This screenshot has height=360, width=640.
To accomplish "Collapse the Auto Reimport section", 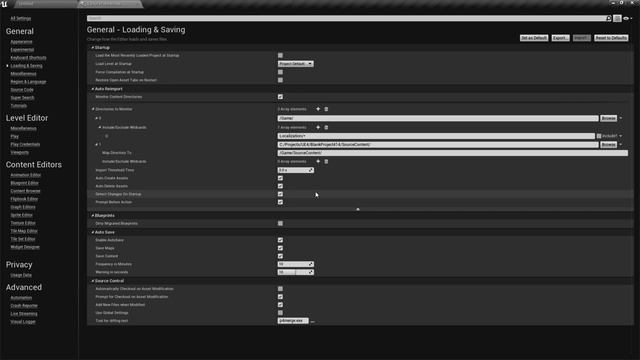I will point(93,89).
